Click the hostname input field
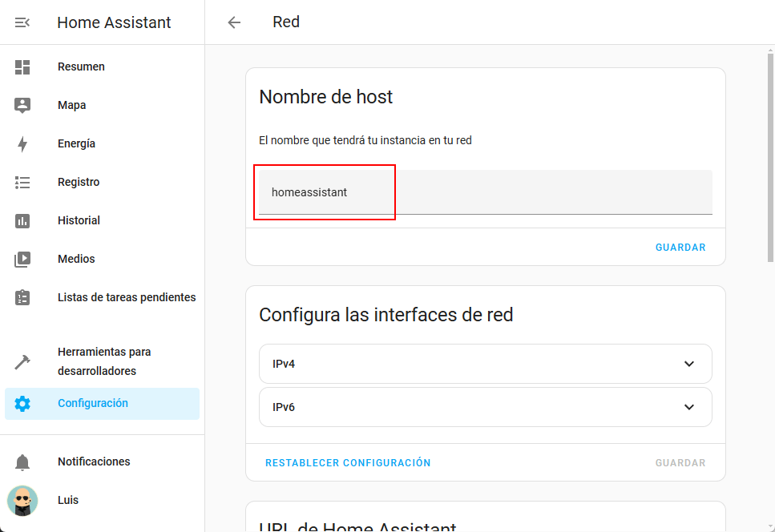Screen dimensions: 775x532 point(485,192)
